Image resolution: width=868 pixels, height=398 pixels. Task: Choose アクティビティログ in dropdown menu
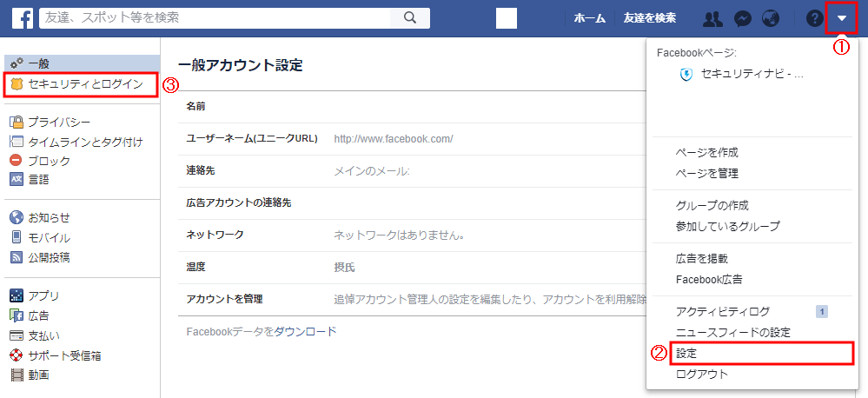723,312
